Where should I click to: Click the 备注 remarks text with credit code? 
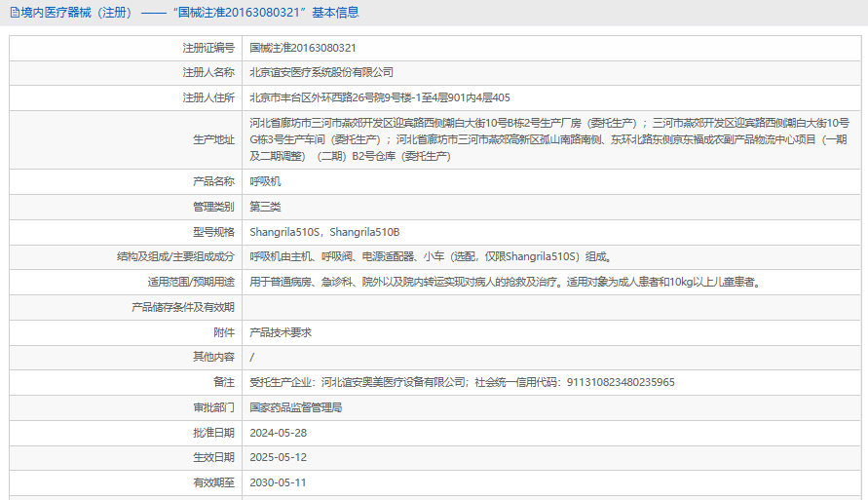coord(462,382)
